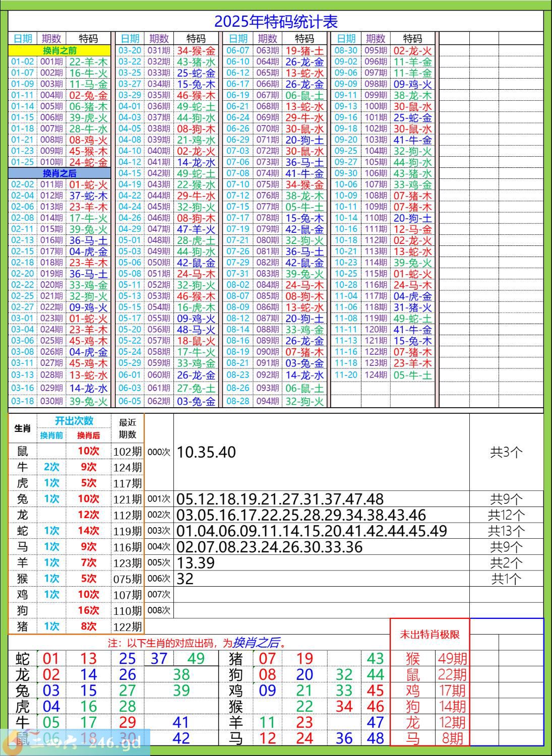552x756 pixels.
Task: Select the 10.35.40 numbers cell
Action: pyautogui.click(x=207, y=452)
